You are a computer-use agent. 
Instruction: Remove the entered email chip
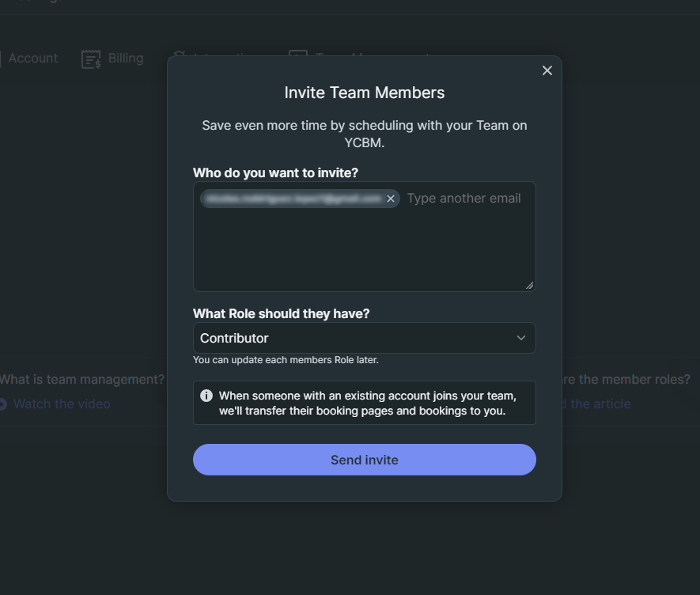(x=391, y=199)
